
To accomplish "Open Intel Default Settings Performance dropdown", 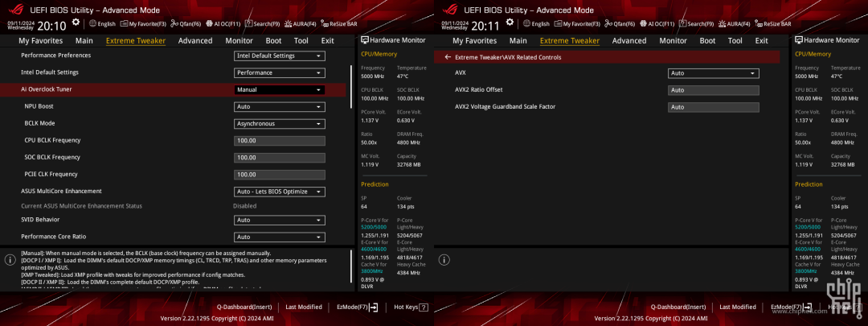I will tap(280, 73).
